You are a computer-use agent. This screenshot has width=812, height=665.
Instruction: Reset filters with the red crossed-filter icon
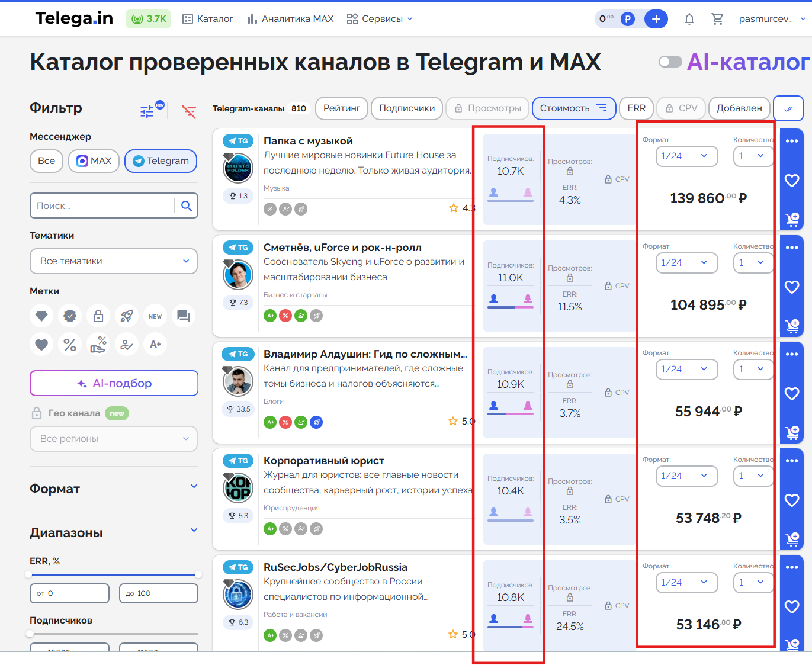pos(189,111)
